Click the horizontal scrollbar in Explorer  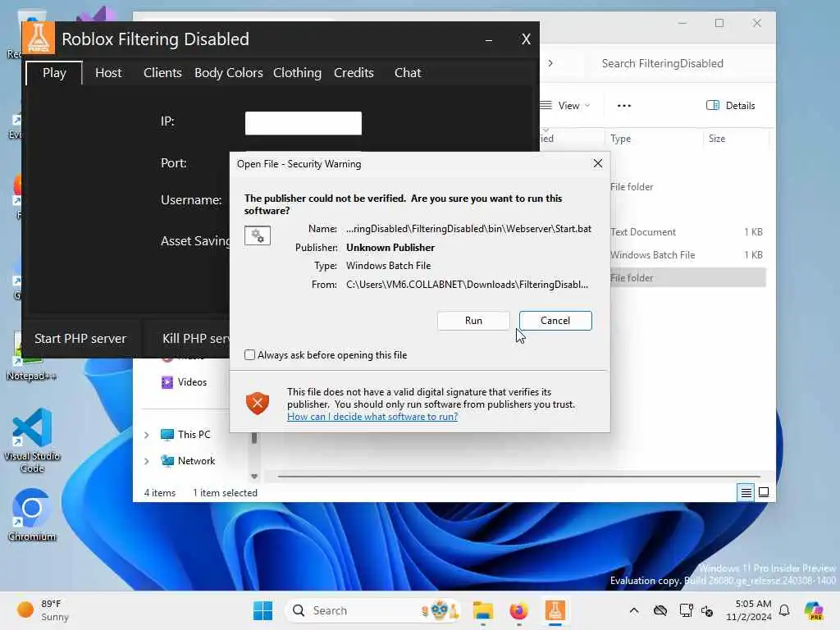click(518, 476)
